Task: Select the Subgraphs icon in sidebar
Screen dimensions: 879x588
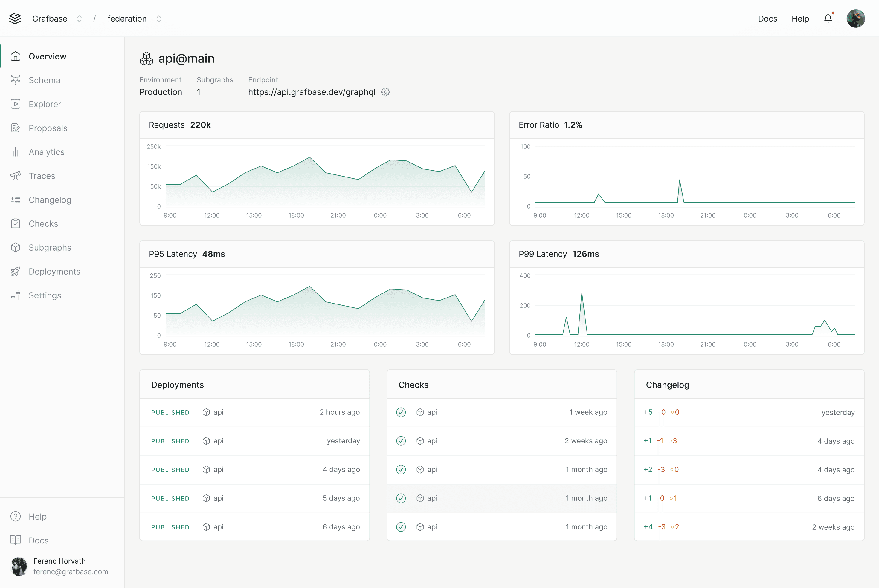Action: point(15,247)
